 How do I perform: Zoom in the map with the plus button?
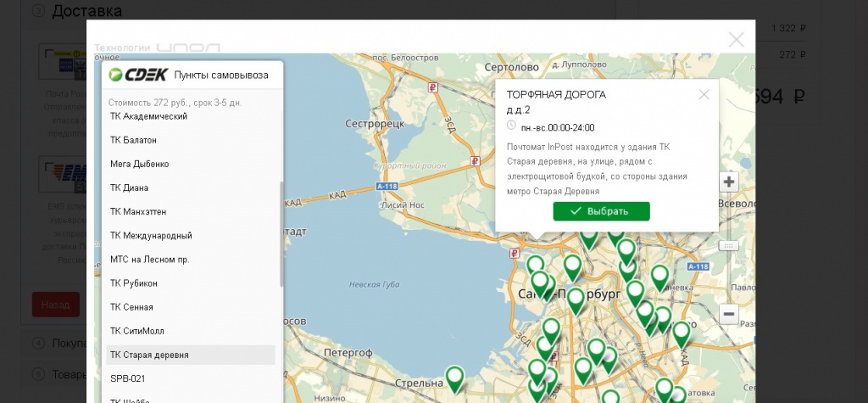pos(729,182)
